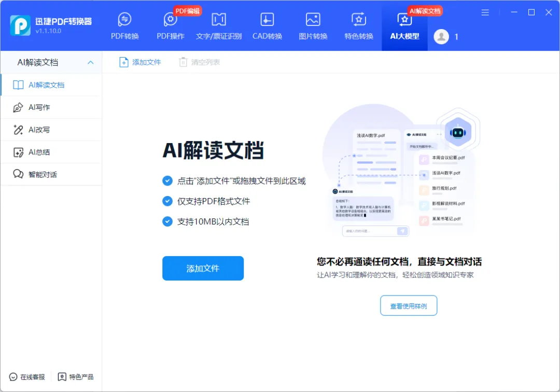Click the 点击"添加文件"或拖拽文件到此区域 text
560x392 pixels.
(x=242, y=181)
